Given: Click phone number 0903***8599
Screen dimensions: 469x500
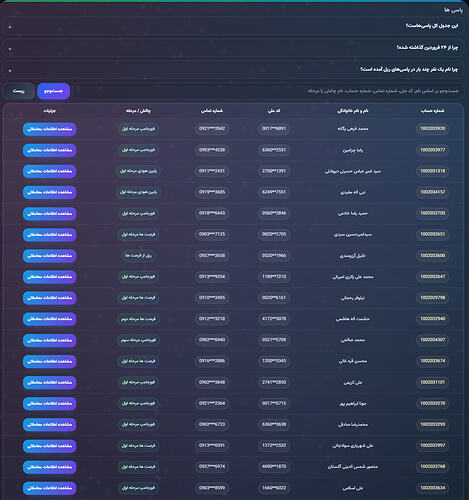Looking at the screenshot, I should [212, 488].
